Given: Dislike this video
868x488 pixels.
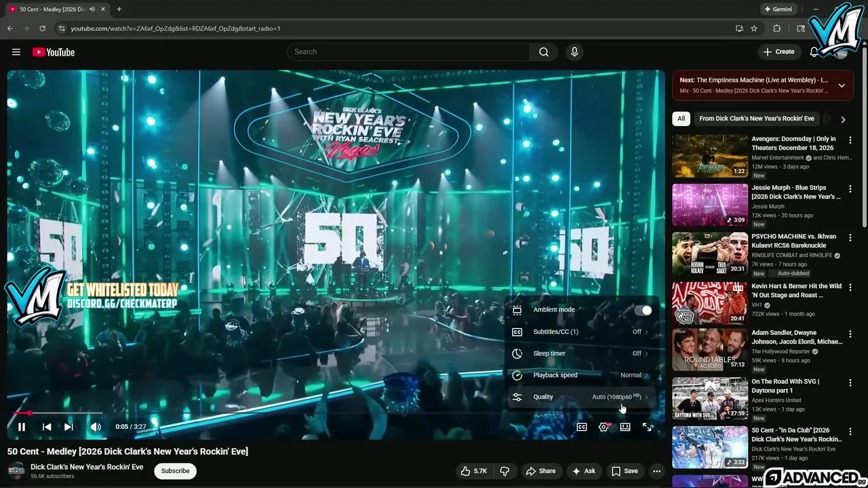Looking at the screenshot, I should pos(505,471).
